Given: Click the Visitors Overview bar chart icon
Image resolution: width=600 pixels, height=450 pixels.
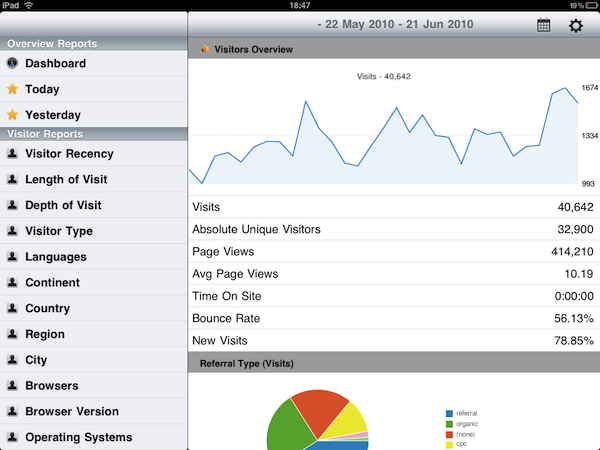Looking at the screenshot, I should pos(205,49).
